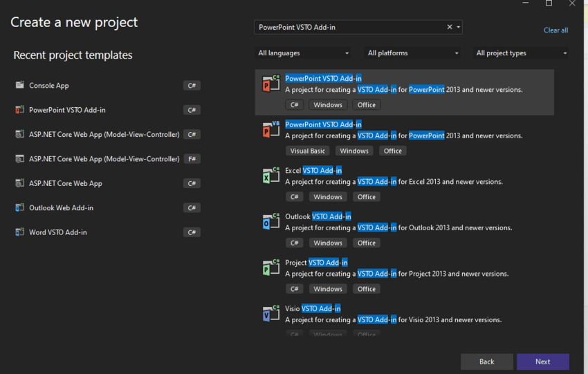Clear the search box with X
This screenshot has height=374, width=588.
449,27
